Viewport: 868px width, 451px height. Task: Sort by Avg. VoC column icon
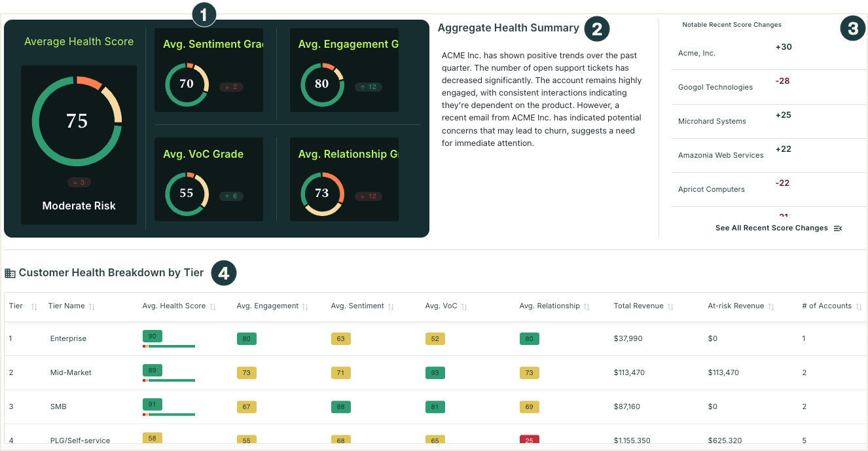[464, 306]
